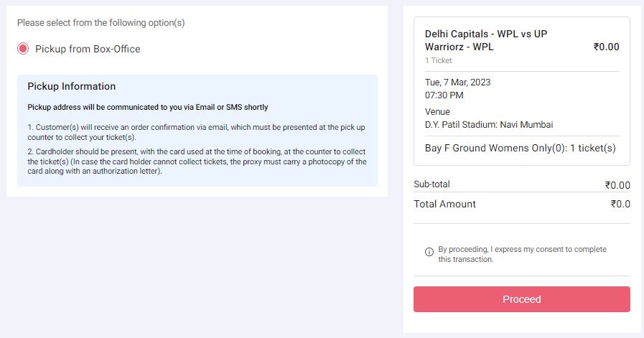Click the ₹0.00 ticket price in order card
Image resolution: width=644 pixels, height=338 pixels.
(x=606, y=47)
